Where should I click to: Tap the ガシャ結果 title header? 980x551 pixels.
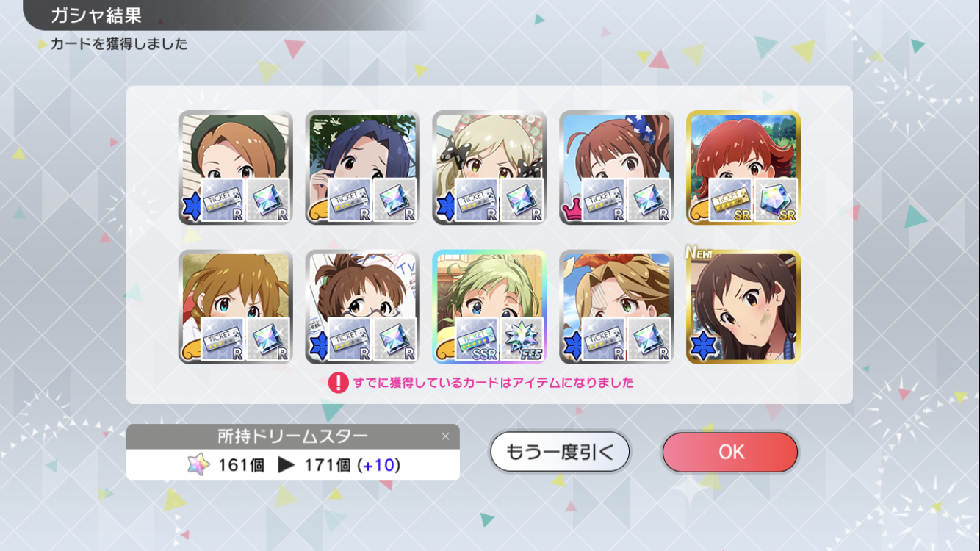coord(96,15)
